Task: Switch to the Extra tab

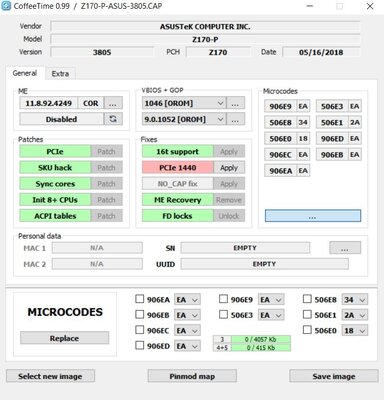Action: tap(60, 74)
